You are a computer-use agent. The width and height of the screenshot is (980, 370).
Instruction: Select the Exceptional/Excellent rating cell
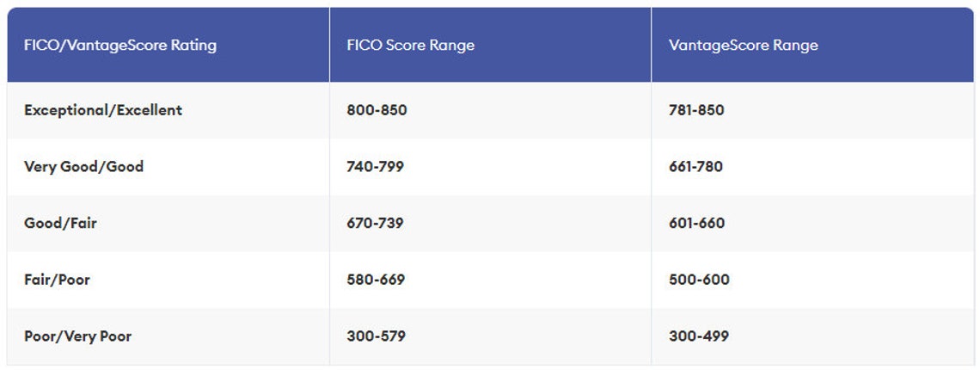tap(168, 110)
